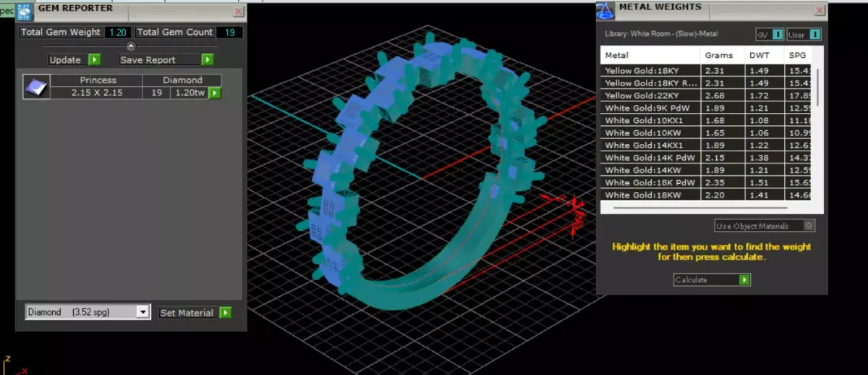Sort by the Grams column header
This screenshot has width=868, height=375.
click(723, 55)
